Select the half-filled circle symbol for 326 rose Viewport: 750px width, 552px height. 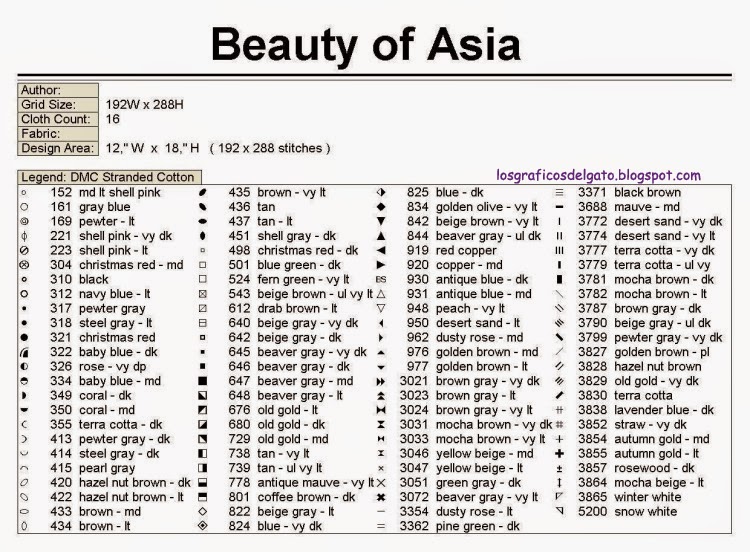coord(24,366)
